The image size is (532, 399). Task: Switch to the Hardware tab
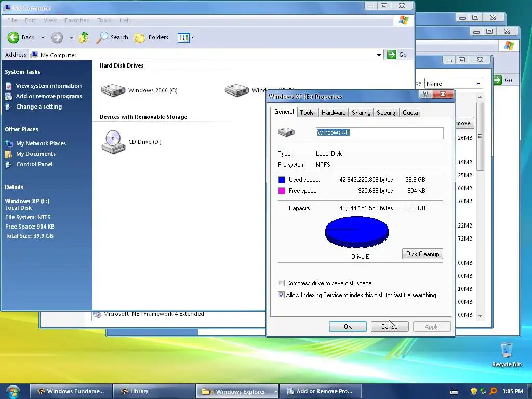(334, 113)
